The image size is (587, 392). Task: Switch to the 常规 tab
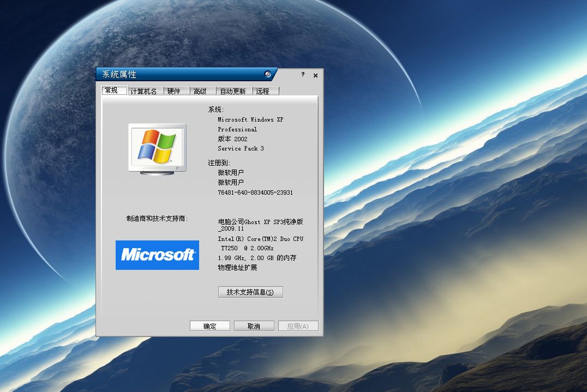coord(115,91)
